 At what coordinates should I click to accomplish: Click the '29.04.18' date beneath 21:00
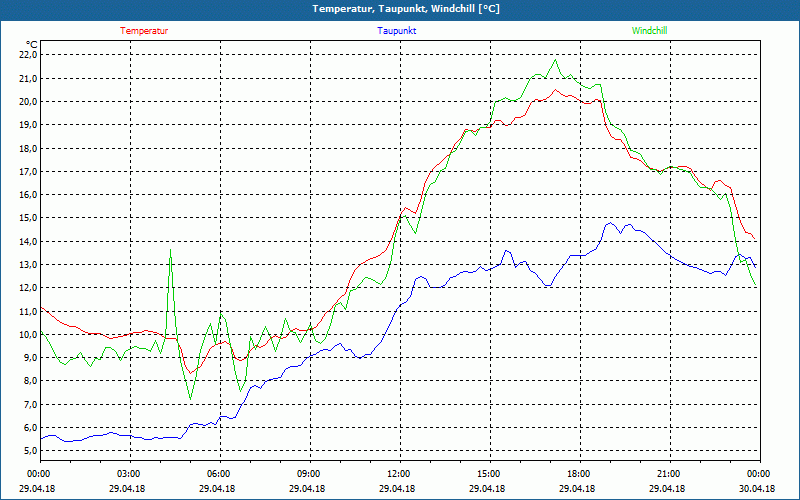click(x=667, y=489)
